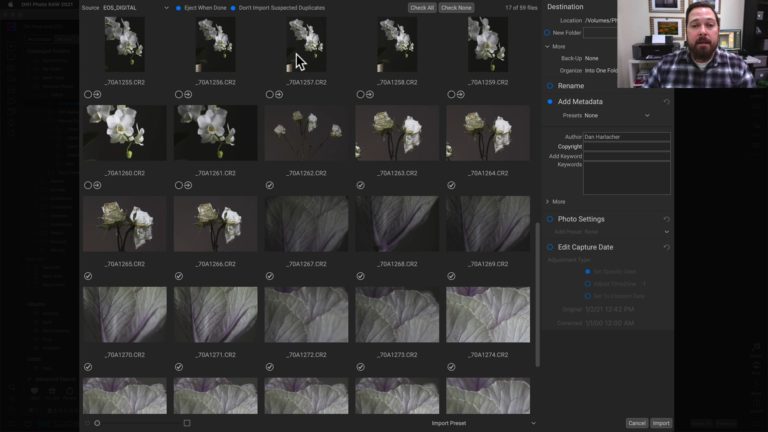Viewport: 768px width, 432px height.
Task: Click the Import button
Action: [661, 423]
